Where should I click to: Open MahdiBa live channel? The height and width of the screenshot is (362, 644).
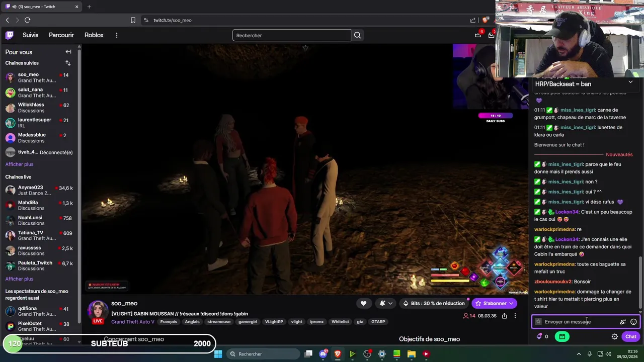click(x=39, y=206)
